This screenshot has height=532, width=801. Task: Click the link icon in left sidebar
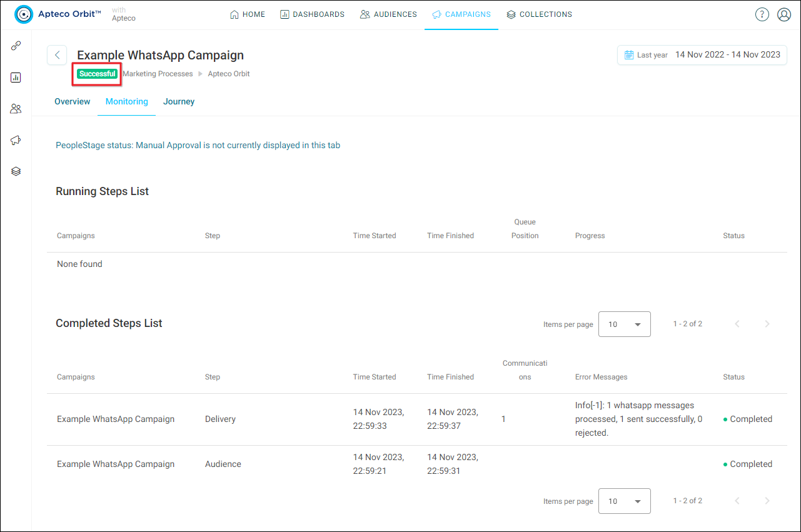(16, 46)
